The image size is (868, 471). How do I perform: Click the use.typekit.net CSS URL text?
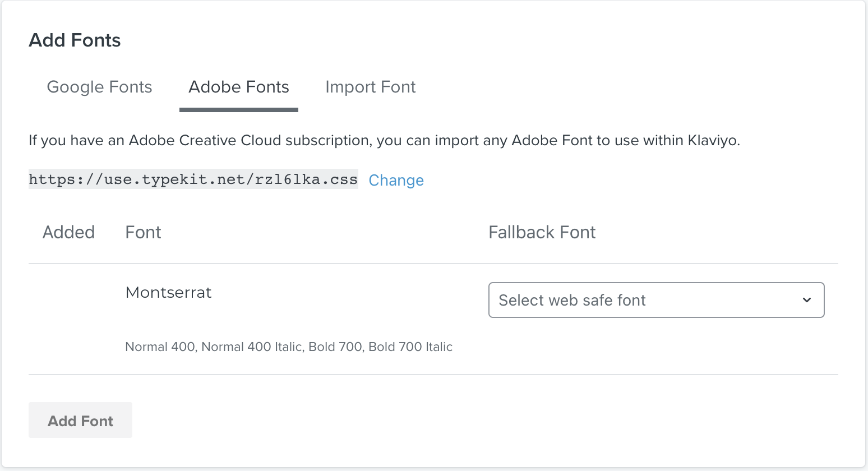click(x=193, y=179)
